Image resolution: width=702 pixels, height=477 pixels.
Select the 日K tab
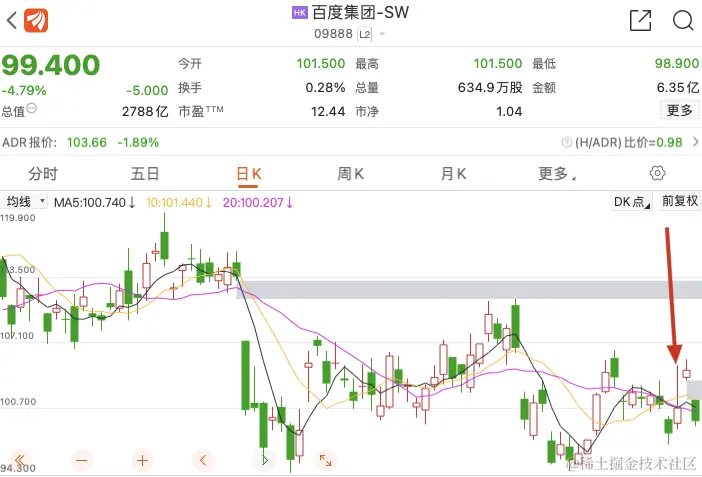pyautogui.click(x=248, y=174)
